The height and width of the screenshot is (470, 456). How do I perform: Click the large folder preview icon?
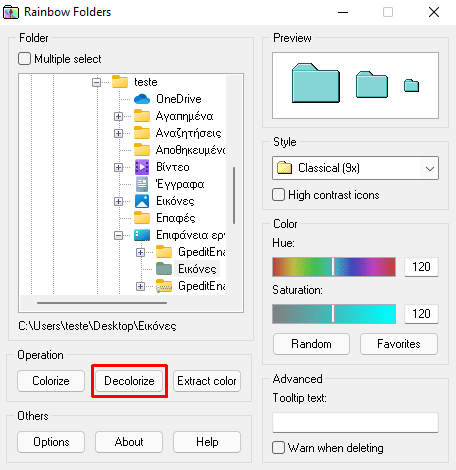click(x=316, y=83)
